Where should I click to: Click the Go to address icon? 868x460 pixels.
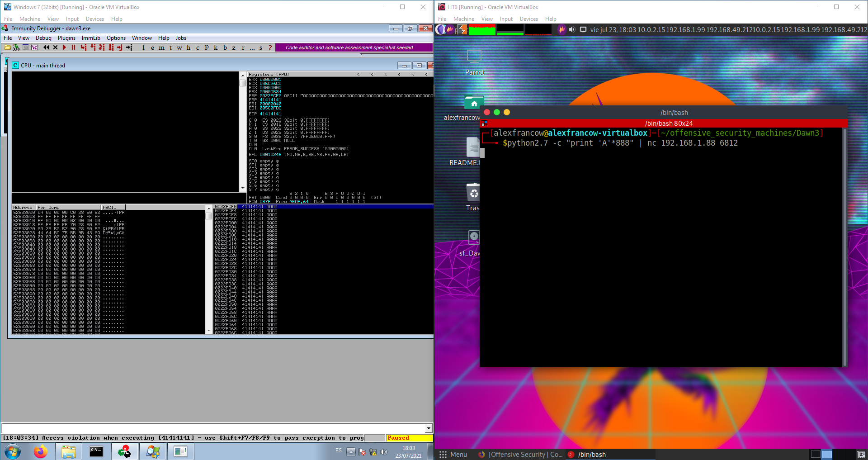[x=129, y=47]
